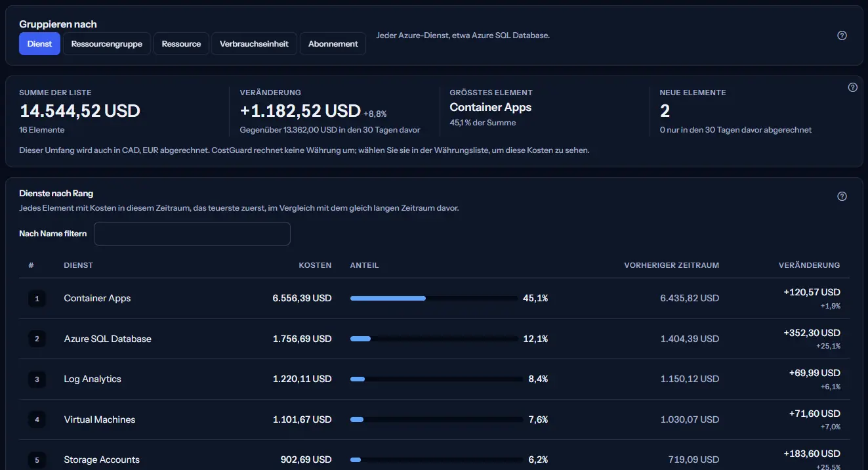Select the Container Apps row name
868x470 pixels.
pyautogui.click(x=98, y=299)
